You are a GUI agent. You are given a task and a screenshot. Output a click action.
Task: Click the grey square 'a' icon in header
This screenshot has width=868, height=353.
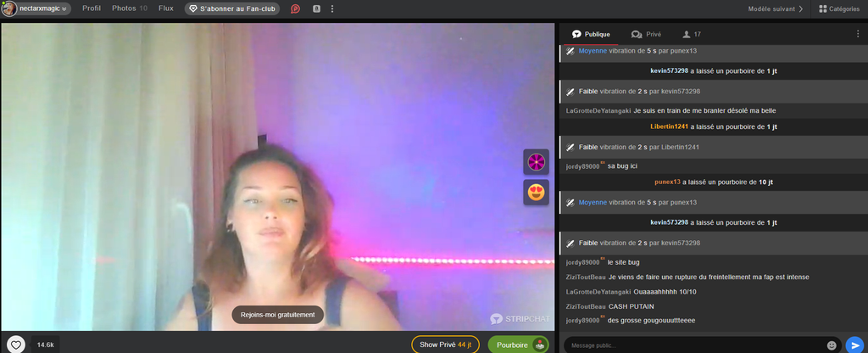pos(316,8)
